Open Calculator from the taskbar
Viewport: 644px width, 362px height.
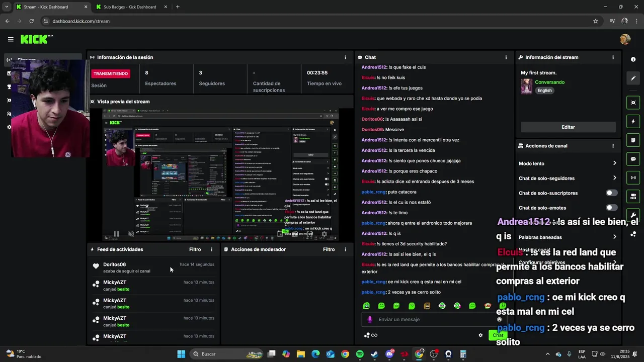(x=463, y=354)
